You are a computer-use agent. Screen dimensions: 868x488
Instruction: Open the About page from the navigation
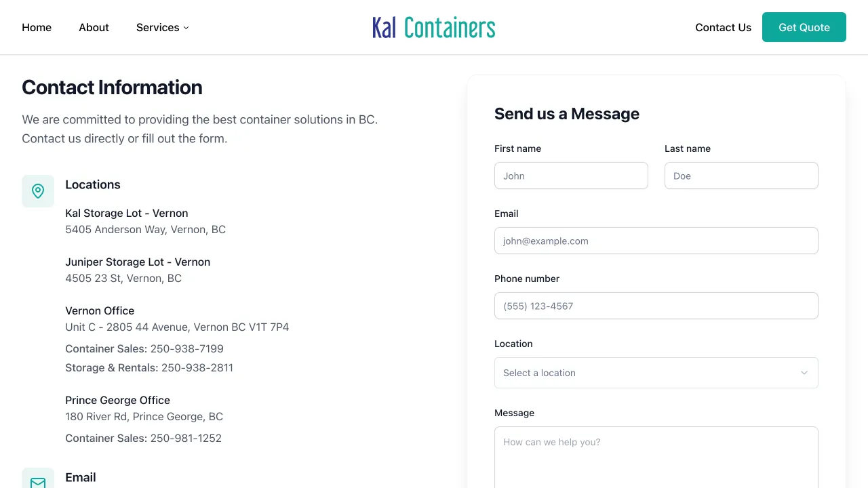[94, 27]
